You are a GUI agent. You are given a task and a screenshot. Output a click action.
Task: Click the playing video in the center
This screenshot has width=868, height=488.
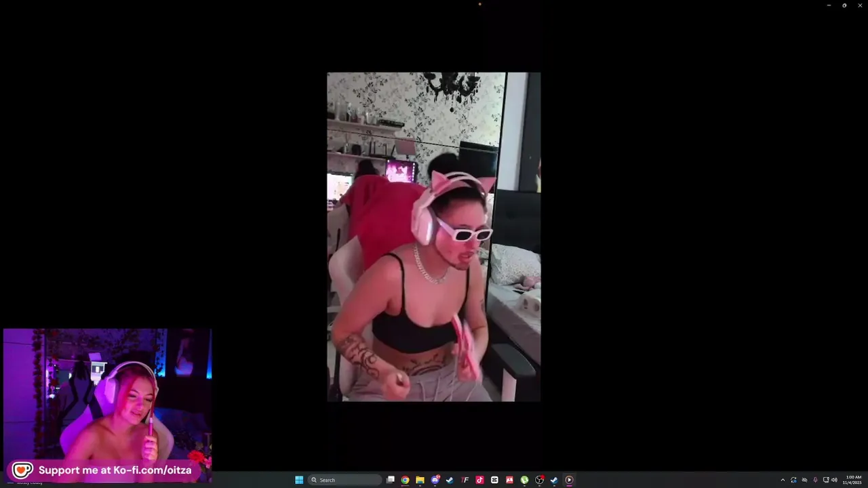point(434,237)
